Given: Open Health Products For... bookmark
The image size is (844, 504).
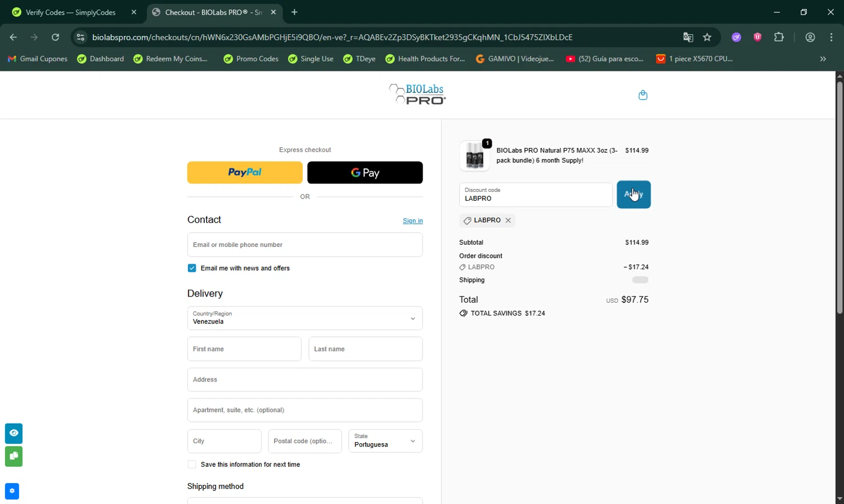Looking at the screenshot, I should (425, 58).
